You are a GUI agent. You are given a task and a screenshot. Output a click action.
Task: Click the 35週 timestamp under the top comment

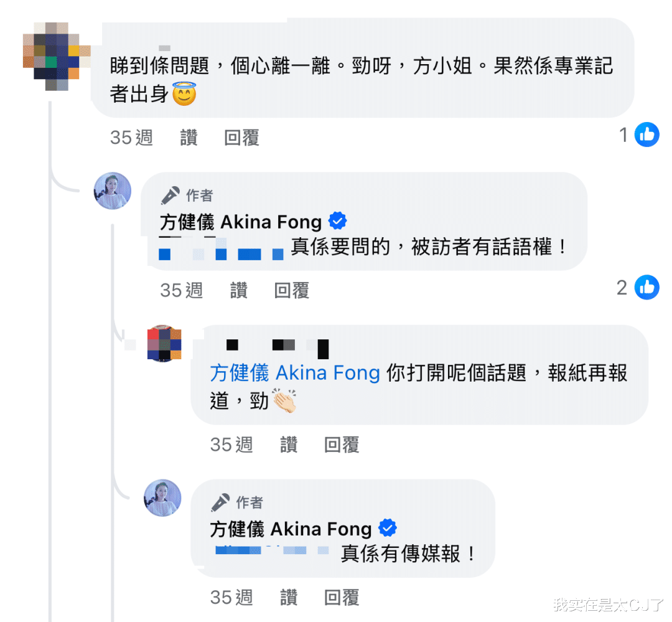click(131, 138)
